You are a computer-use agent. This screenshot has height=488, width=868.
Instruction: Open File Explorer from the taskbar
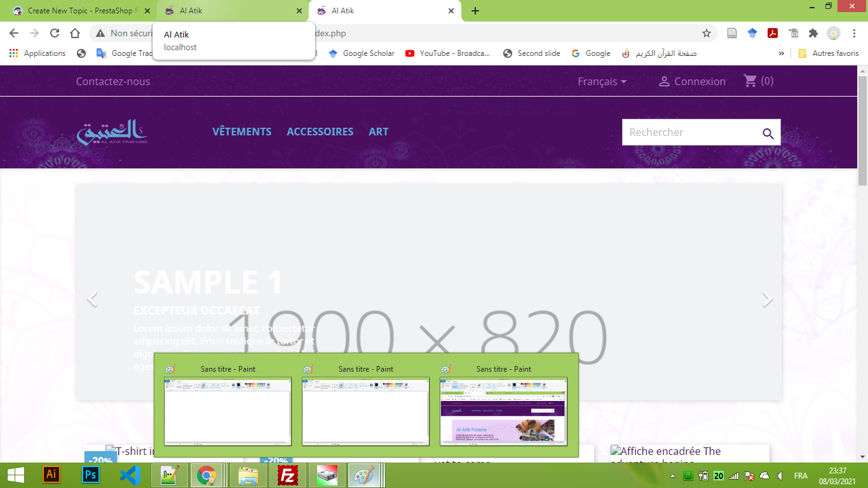[x=248, y=475]
